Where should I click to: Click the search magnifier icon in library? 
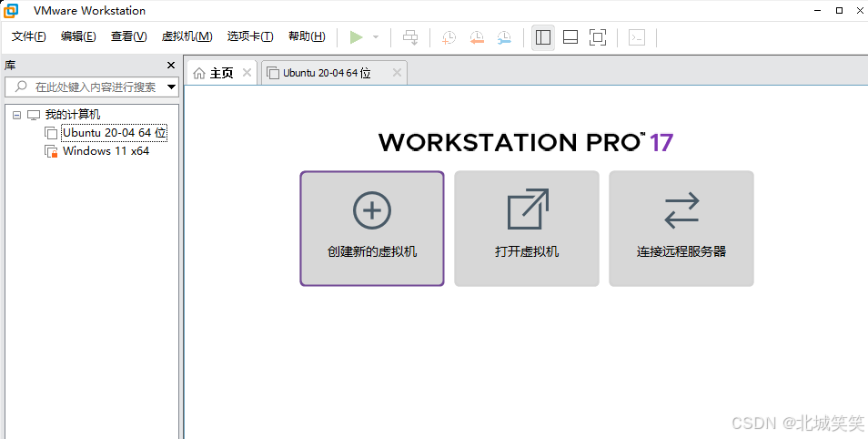21,87
